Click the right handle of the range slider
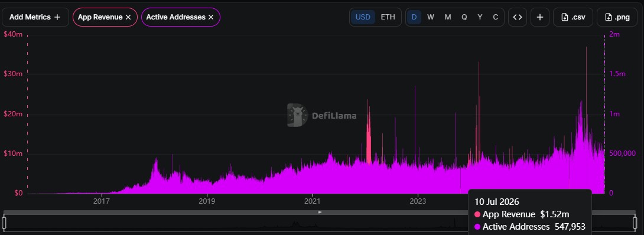This screenshot has width=644, height=235. point(635,223)
